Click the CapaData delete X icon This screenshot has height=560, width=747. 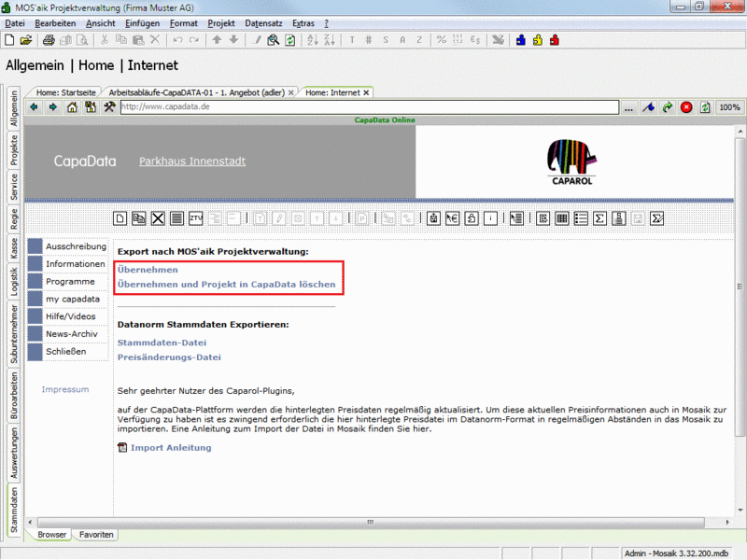[158, 218]
